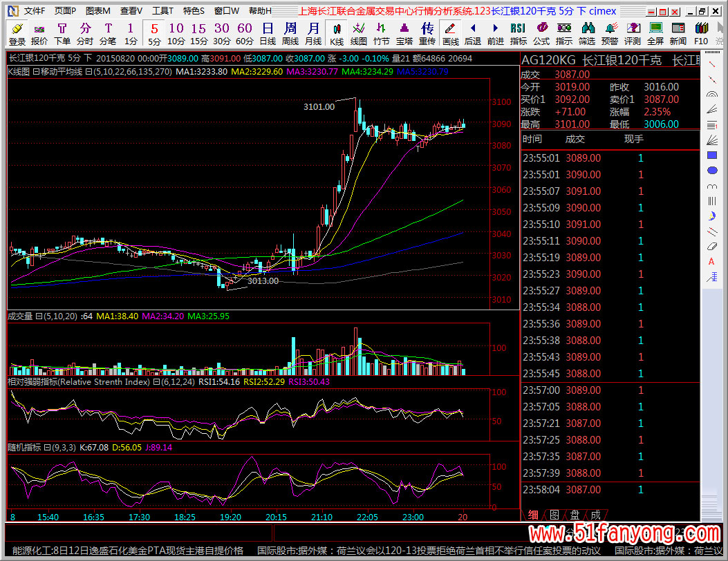This screenshot has height=561, width=728.
Task: Click the 3013.00 low price label
Action: click(263, 280)
